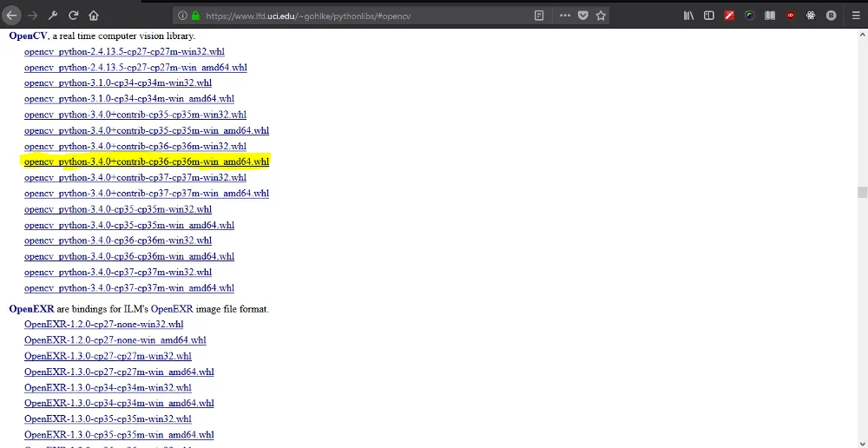The image size is (868, 448).
Task: Download OpenEXR-1.3.0-cp34-cp34m-win_amd64.whl
Action: [119, 403]
